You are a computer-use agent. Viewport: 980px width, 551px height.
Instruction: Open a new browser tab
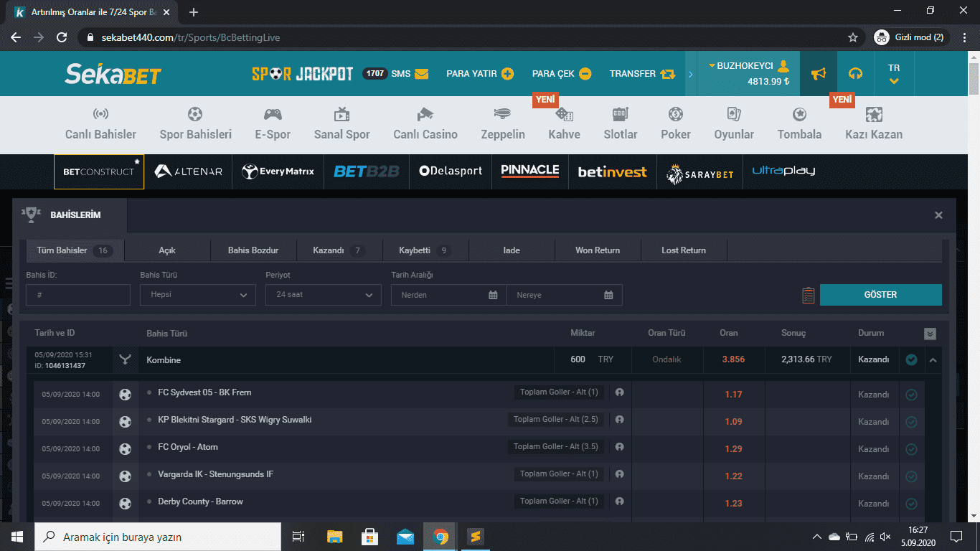194,12
